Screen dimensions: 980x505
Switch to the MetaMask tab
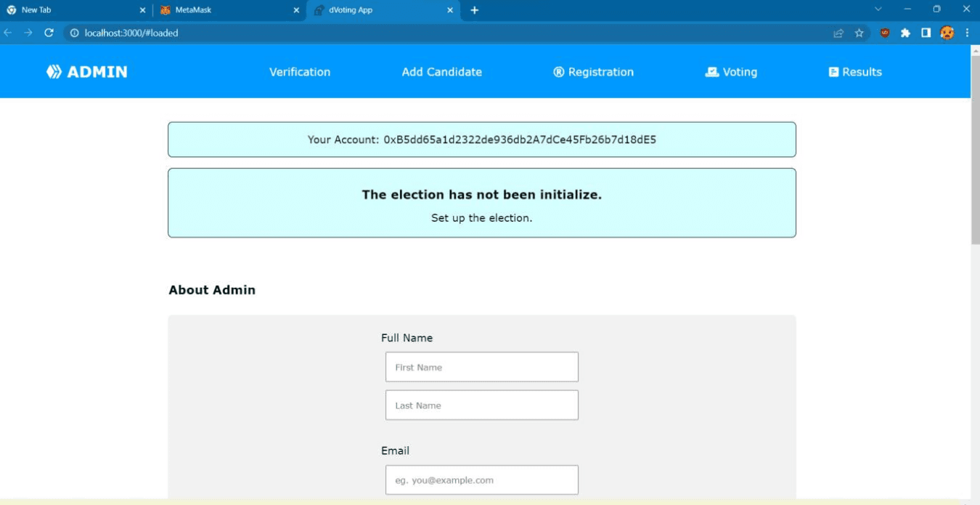pyautogui.click(x=218, y=10)
